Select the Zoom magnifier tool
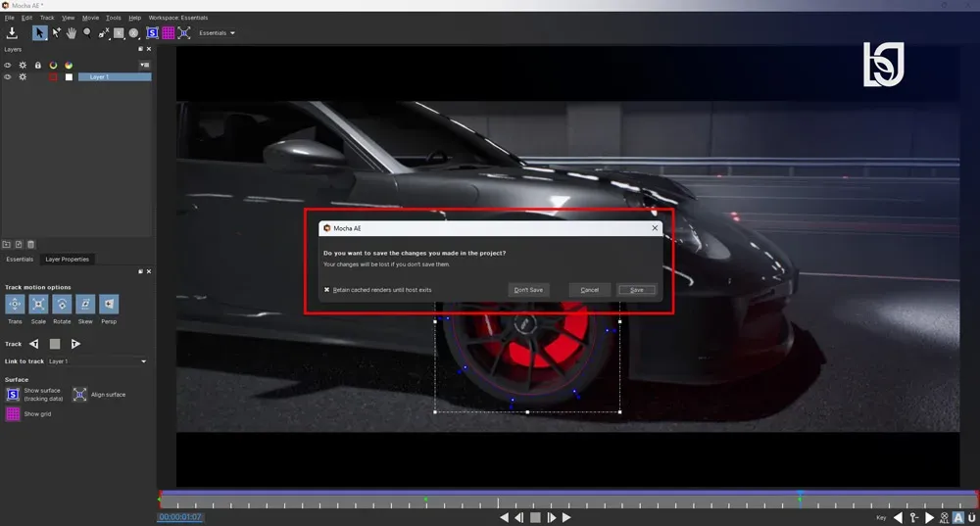 click(87, 33)
